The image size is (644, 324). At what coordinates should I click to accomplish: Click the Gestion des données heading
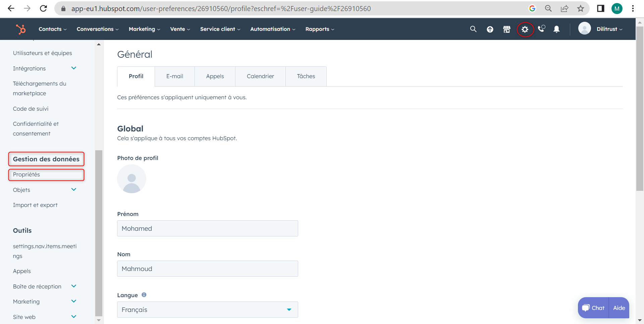[x=46, y=159]
